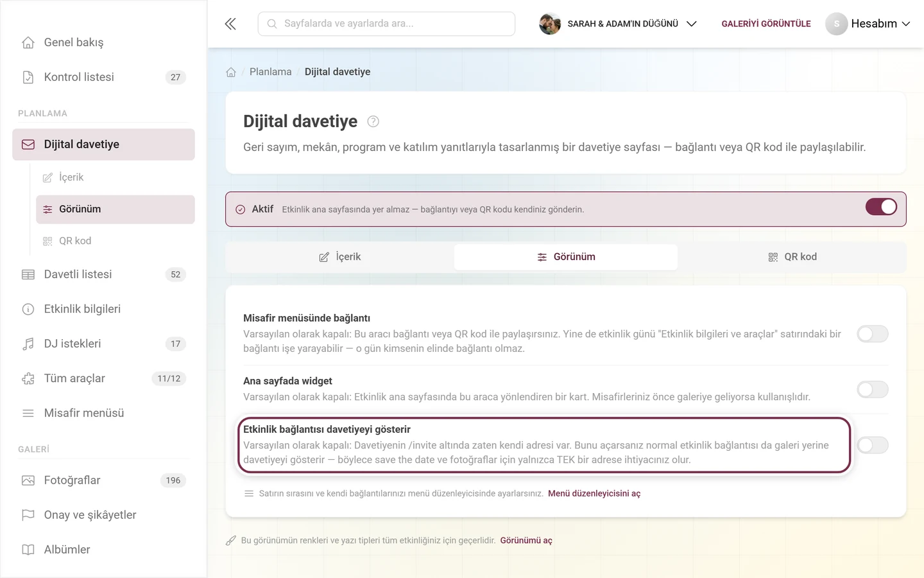Enable the Misafir menüsünde bağlantı toggle
The width and height of the screenshot is (924, 578).
(x=873, y=333)
